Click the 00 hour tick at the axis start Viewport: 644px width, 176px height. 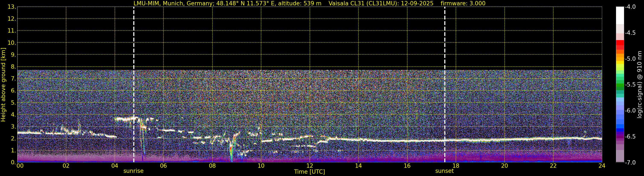click(x=20, y=166)
